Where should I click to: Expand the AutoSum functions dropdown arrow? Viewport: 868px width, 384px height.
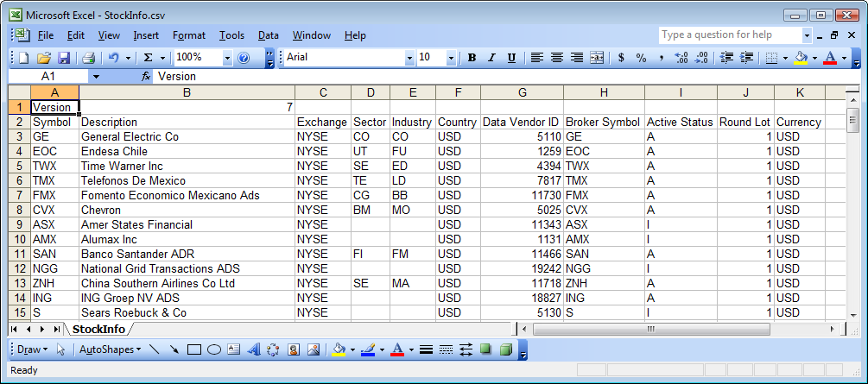pyautogui.click(x=162, y=58)
